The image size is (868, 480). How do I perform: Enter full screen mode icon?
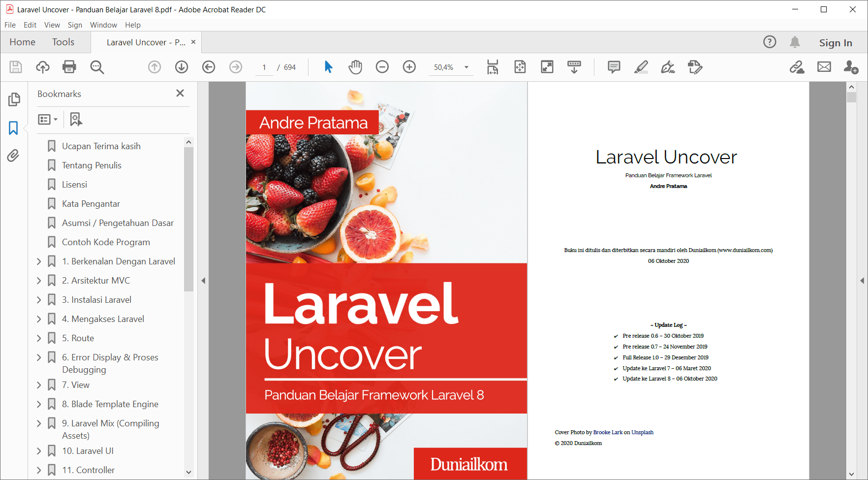pyautogui.click(x=547, y=67)
